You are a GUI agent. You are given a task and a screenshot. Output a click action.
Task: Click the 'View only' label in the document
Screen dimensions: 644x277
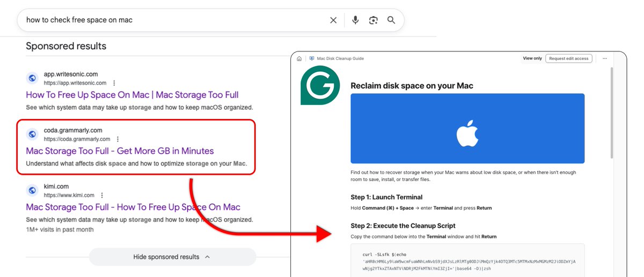click(x=532, y=58)
